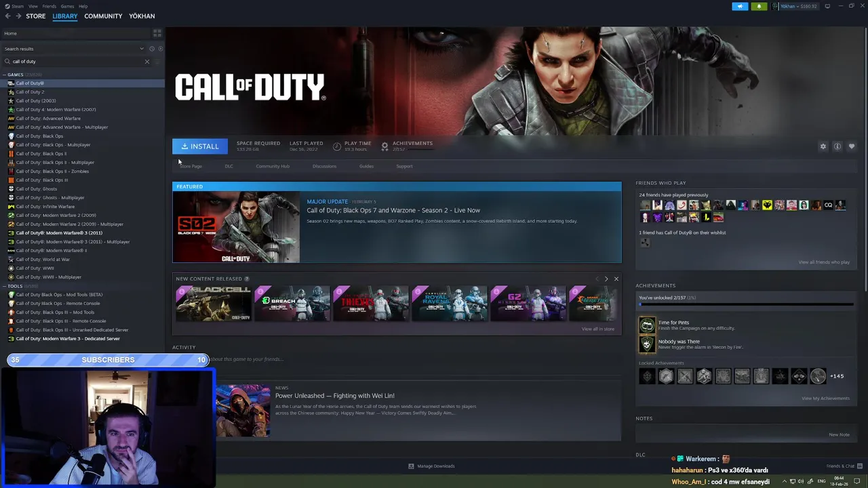Collapse the TOOLS category
868x488 pixels.
[5, 286]
